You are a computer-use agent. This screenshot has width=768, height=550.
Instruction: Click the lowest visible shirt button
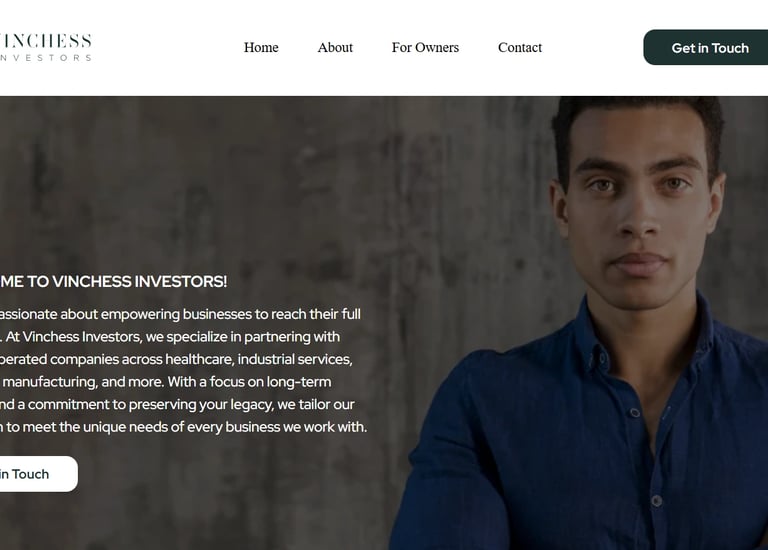coord(656,501)
